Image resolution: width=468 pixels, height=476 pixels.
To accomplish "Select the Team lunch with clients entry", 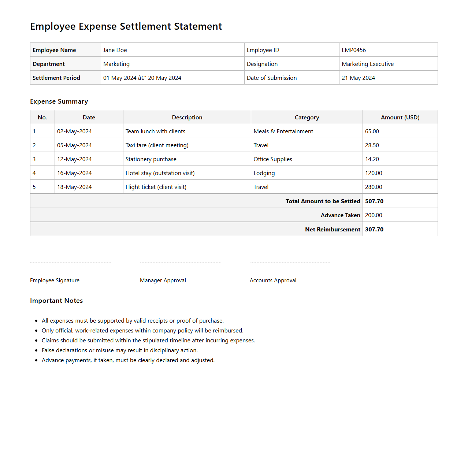I will click(155, 131).
